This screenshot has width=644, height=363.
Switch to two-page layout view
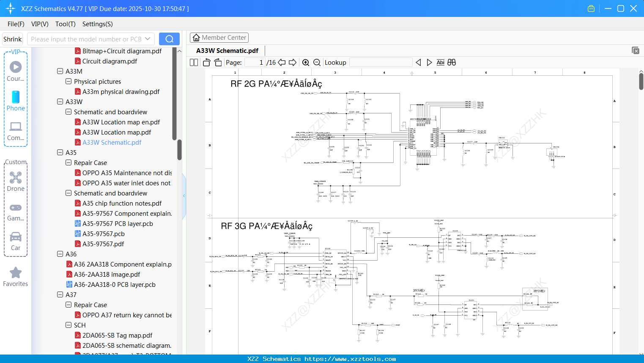194,62
